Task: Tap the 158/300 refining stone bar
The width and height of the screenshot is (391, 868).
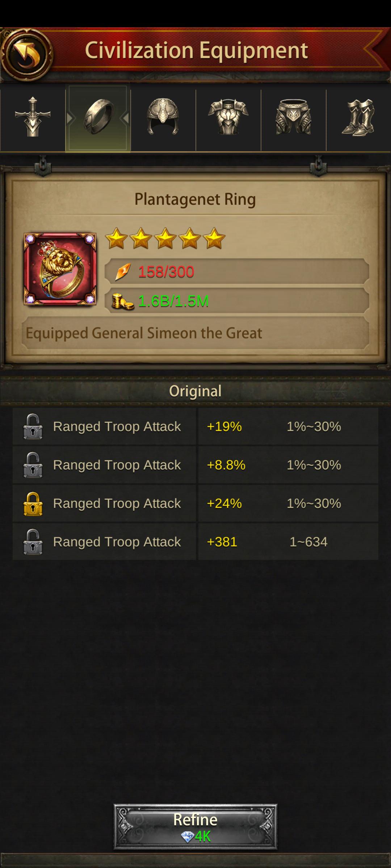Action: point(237,272)
